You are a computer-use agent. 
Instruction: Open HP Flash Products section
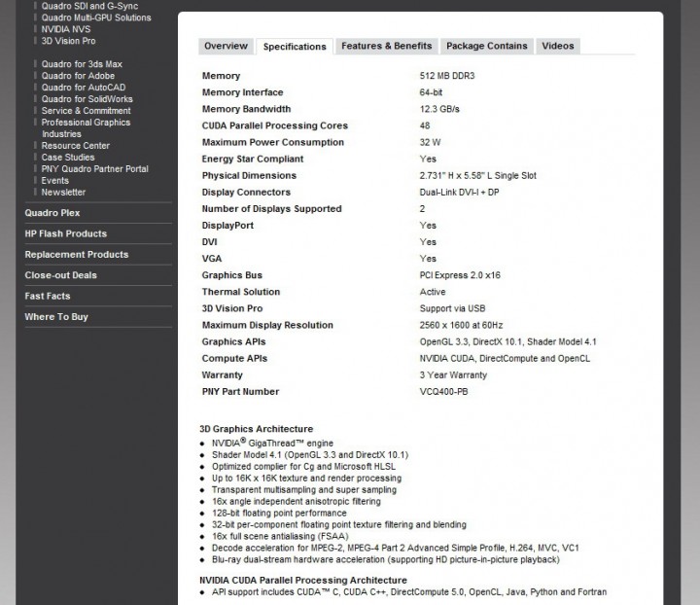point(66,233)
